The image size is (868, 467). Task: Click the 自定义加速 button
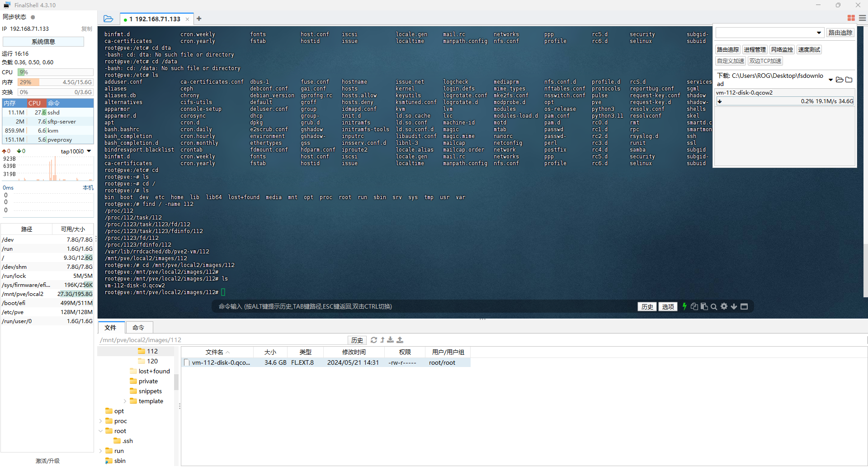click(731, 61)
